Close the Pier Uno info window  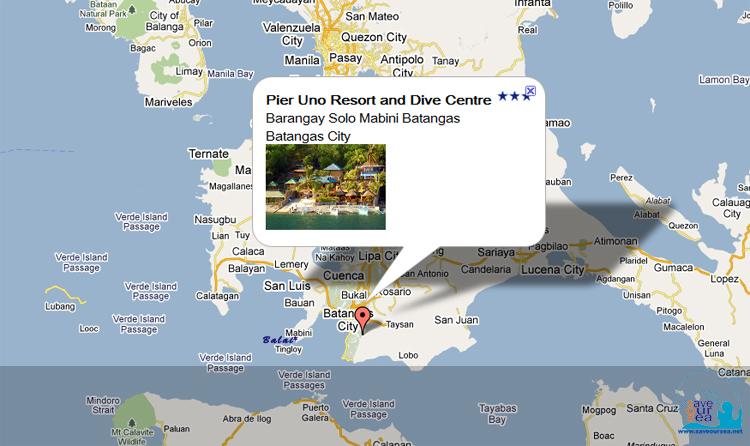pos(530,91)
